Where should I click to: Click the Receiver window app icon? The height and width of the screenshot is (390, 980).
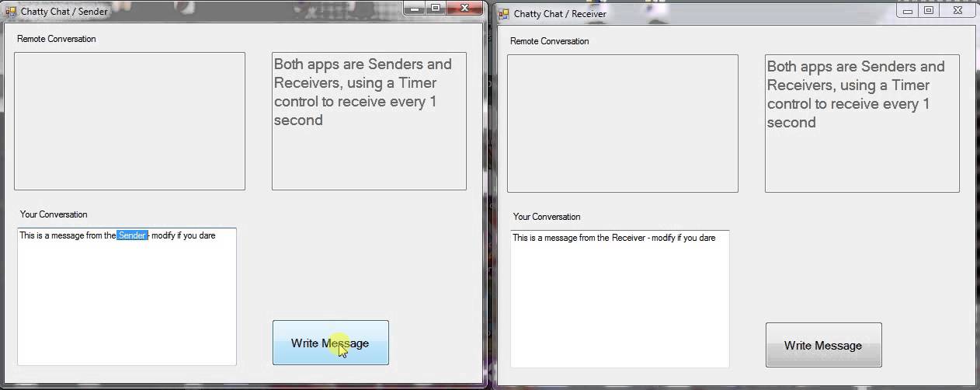click(x=503, y=14)
